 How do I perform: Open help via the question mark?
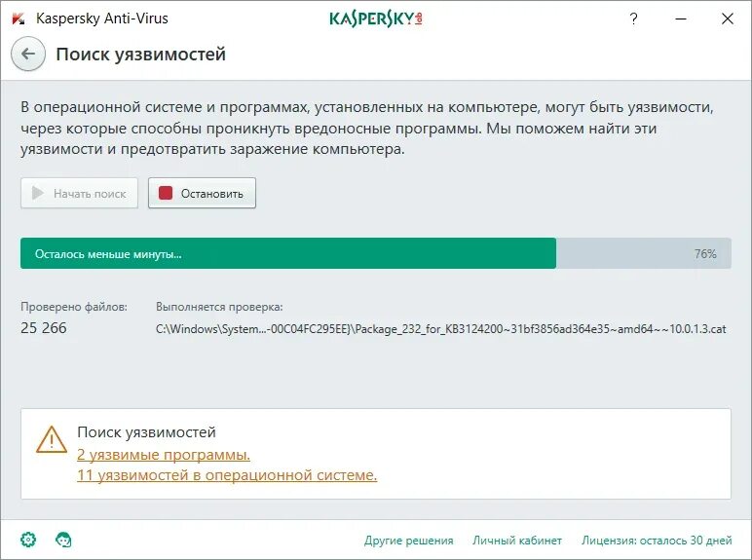[x=633, y=19]
